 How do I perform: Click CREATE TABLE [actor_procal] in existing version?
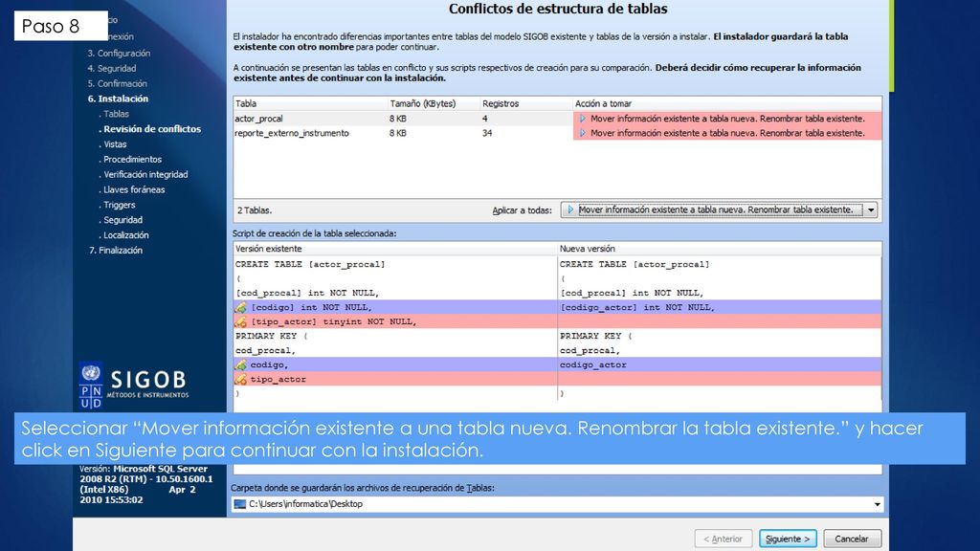pos(310,264)
